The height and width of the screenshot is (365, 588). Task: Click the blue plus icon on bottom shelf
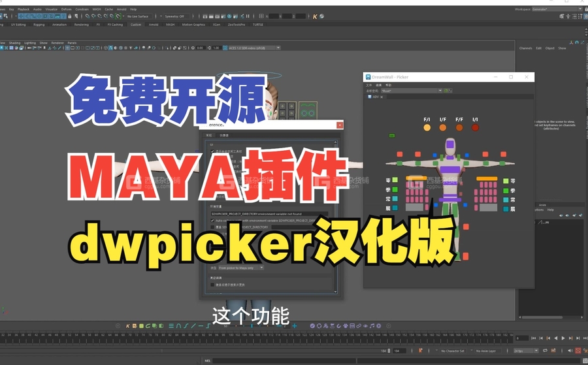pyautogui.click(x=295, y=326)
